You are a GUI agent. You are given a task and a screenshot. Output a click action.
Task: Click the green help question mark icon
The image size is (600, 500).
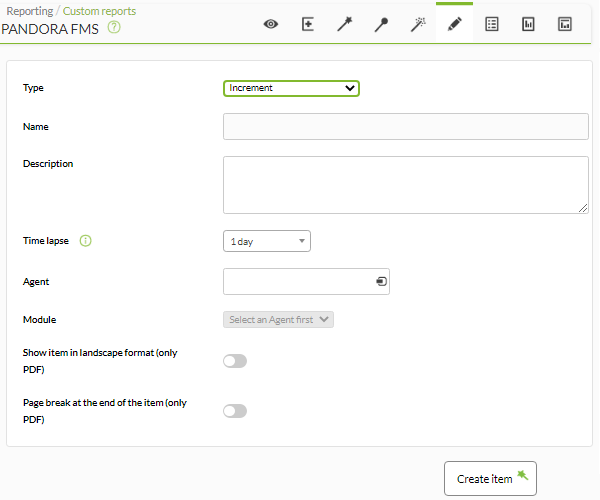[114, 28]
